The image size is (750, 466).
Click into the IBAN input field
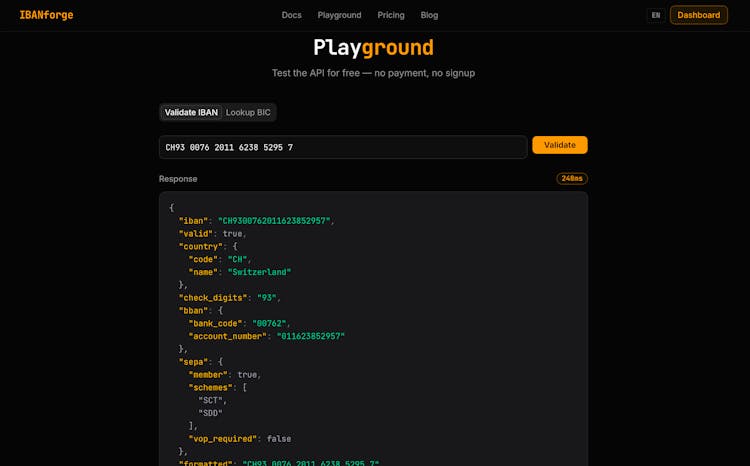tap(342, 147)
